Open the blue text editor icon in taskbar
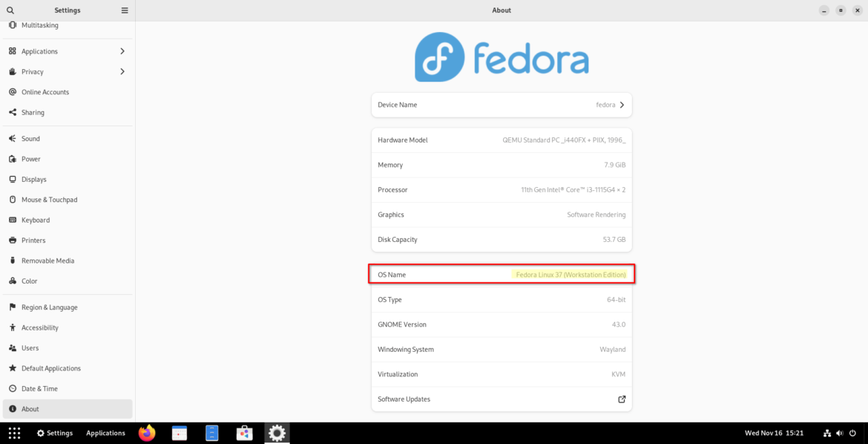Image resolution: width=868 pixels, height=444 pixels. (x=211, y=433)
